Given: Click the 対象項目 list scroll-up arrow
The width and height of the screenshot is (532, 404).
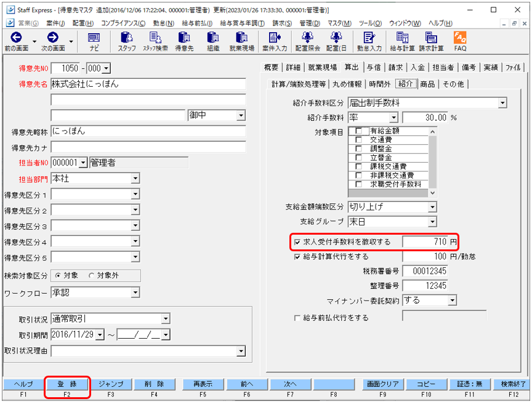Looking at the screenshot, I should click(432, 131).
